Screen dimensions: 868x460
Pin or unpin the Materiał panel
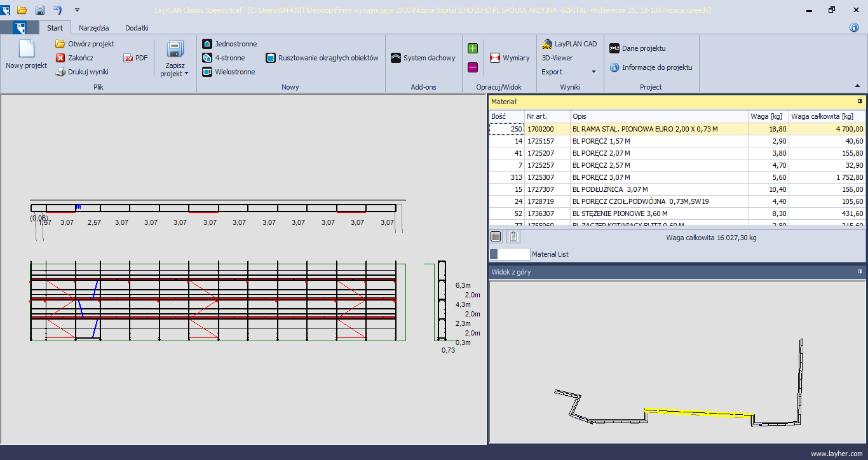click(x=860, y=102)
